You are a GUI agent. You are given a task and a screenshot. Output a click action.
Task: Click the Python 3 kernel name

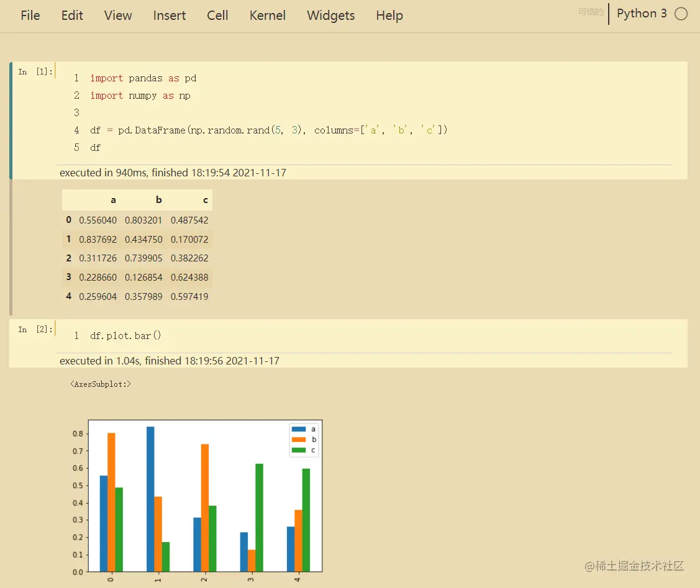pos(642,14)
